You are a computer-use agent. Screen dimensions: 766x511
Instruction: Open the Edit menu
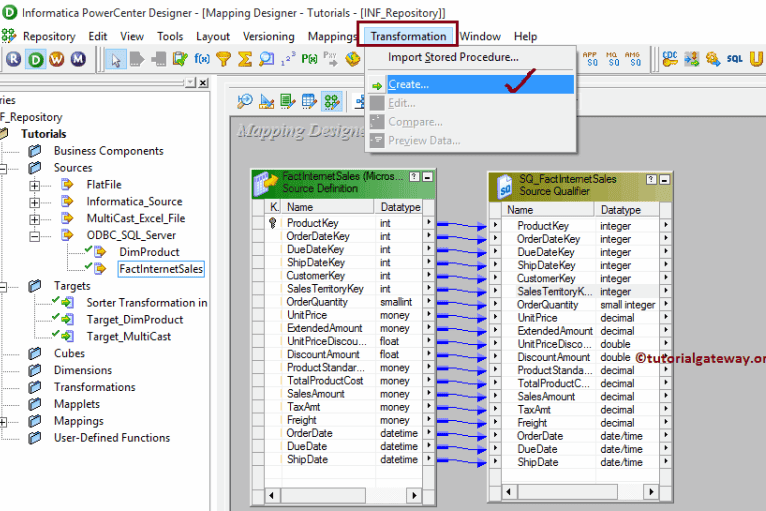(x=98, y=37)
